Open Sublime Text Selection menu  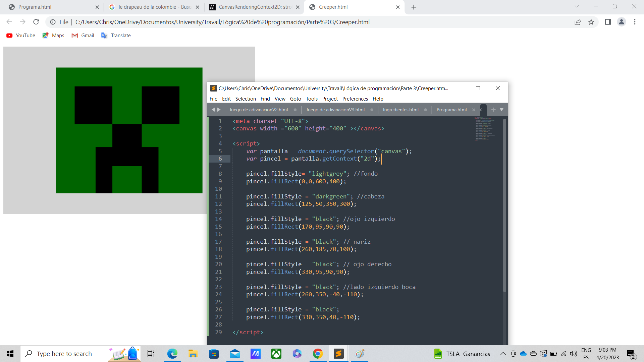(x=246, y=99)
